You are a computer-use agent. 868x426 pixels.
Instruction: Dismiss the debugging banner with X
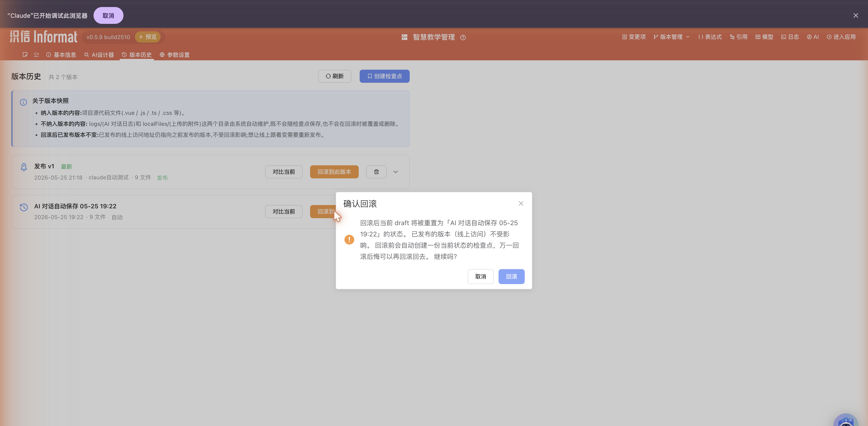856,15
